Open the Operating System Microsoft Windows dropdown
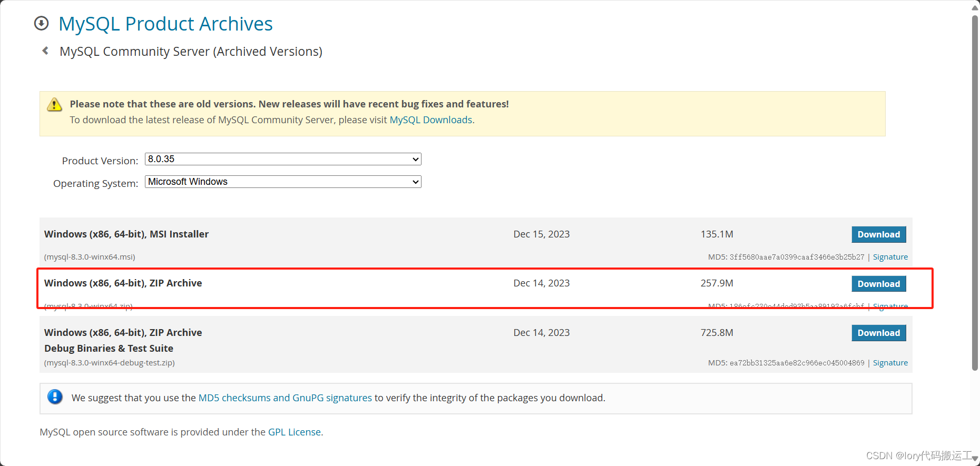The height and width of the screenshot is (466, 980). (x=283, y=182)
